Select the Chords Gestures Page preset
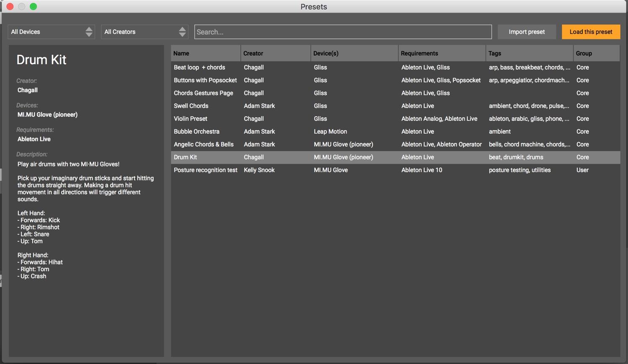 tap(395, 93)
